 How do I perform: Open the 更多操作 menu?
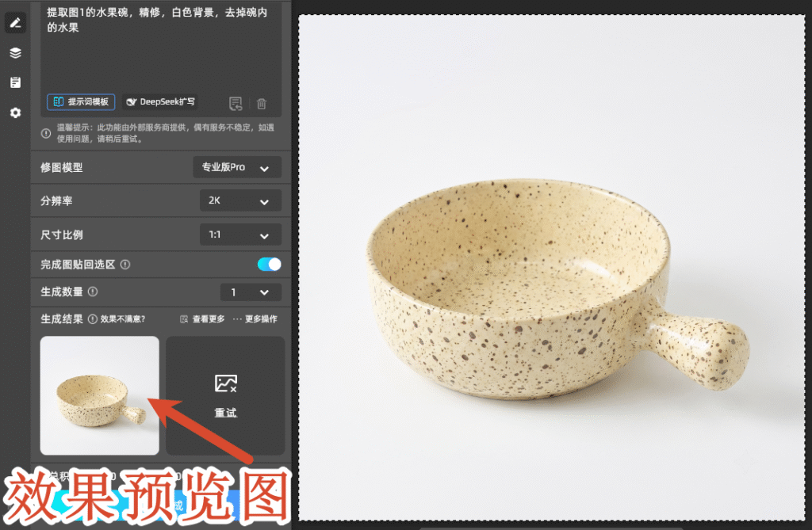[255, 318]
